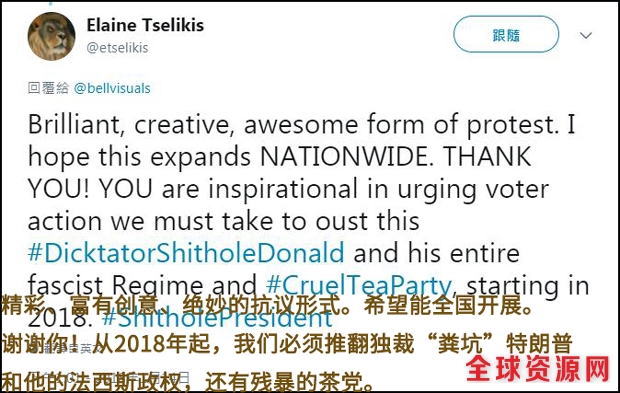The width and height of the screenshot is (620, 393).
Task: Open the #CruelTeaParty hashtag
Action: coord(359,285)
